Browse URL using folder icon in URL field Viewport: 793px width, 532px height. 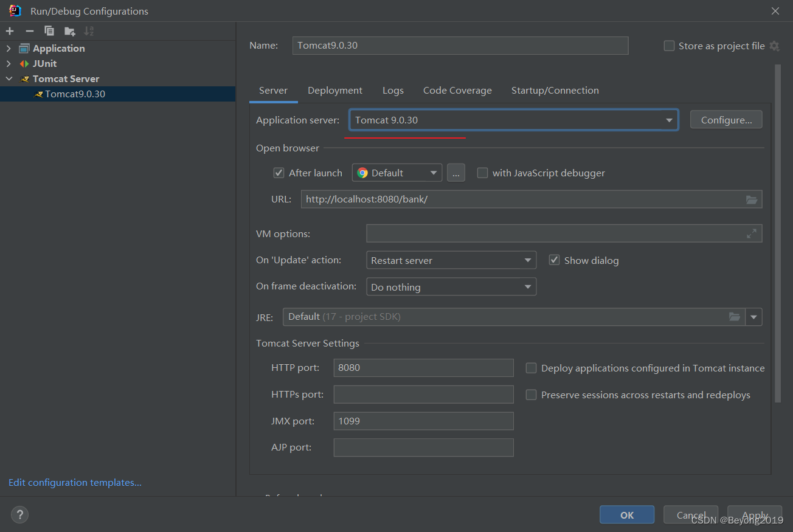point(752,199)
